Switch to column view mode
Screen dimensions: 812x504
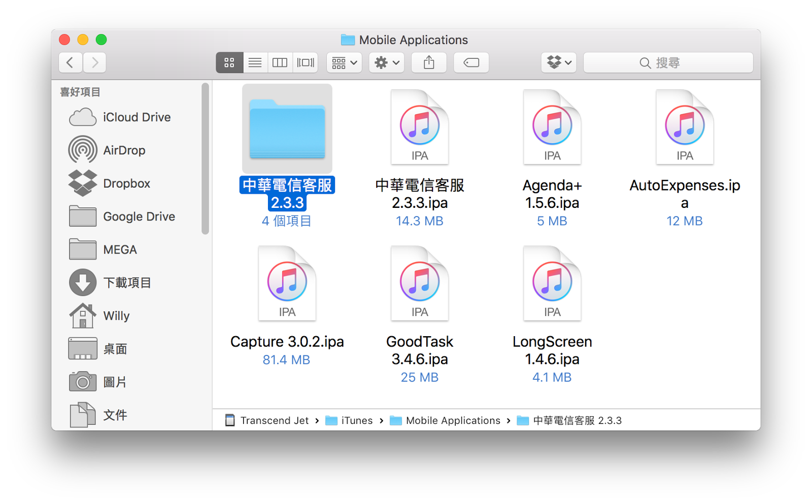click(280, 62)
